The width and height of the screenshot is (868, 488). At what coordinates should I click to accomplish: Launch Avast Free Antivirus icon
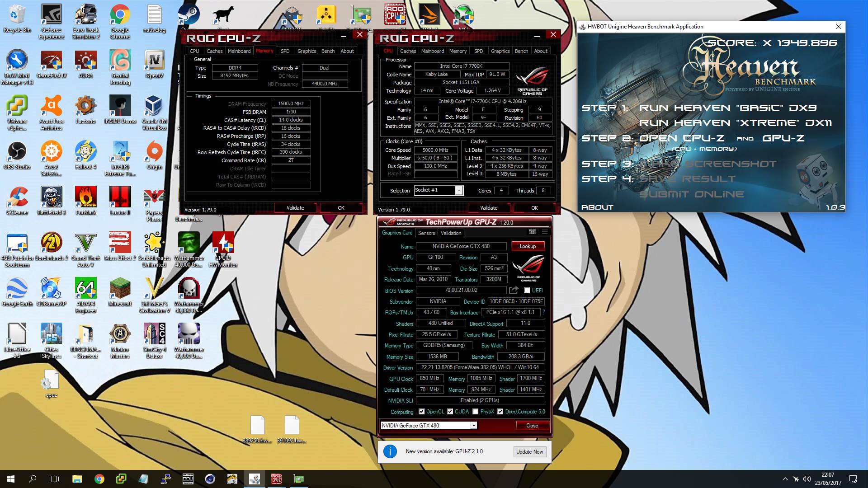point(52,113)
